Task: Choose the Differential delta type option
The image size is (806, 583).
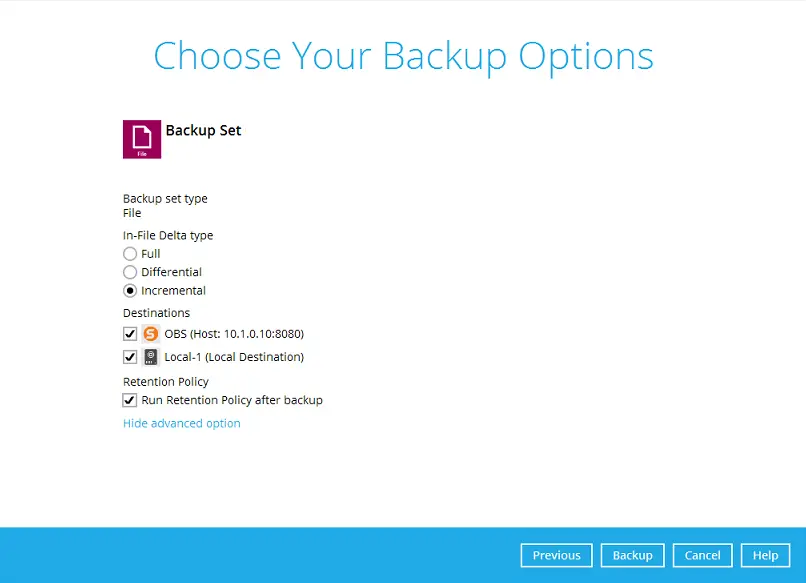Action: coord(130,272)
